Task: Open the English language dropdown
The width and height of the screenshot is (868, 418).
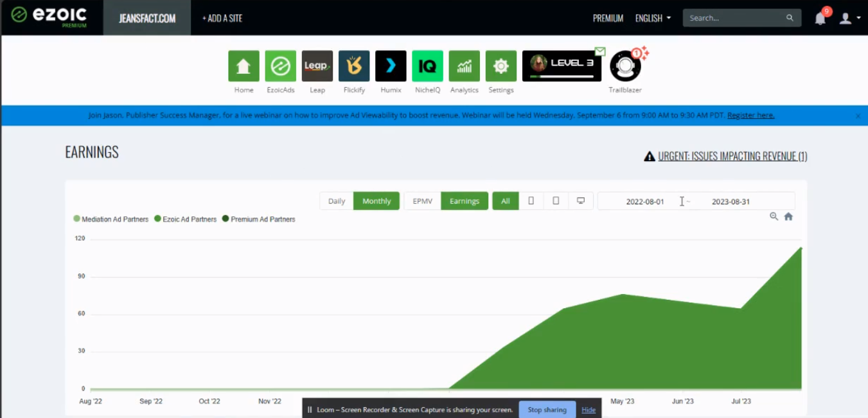Action: (653, 18)
